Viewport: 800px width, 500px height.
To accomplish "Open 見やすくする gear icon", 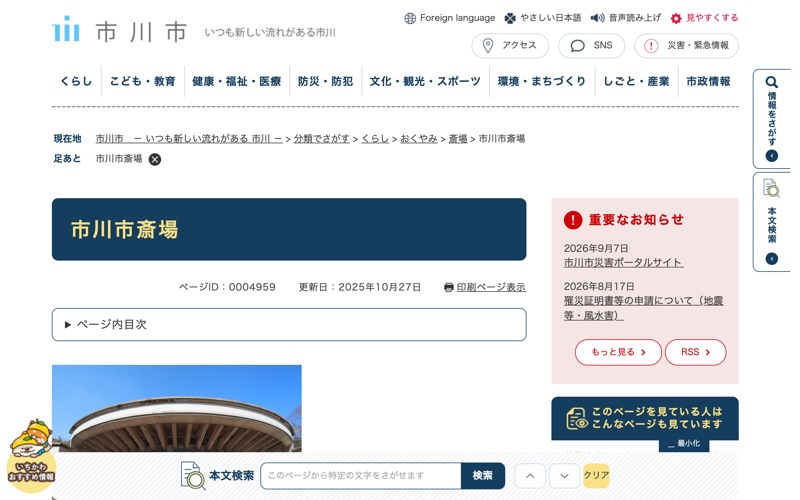I will click(676, 18).
